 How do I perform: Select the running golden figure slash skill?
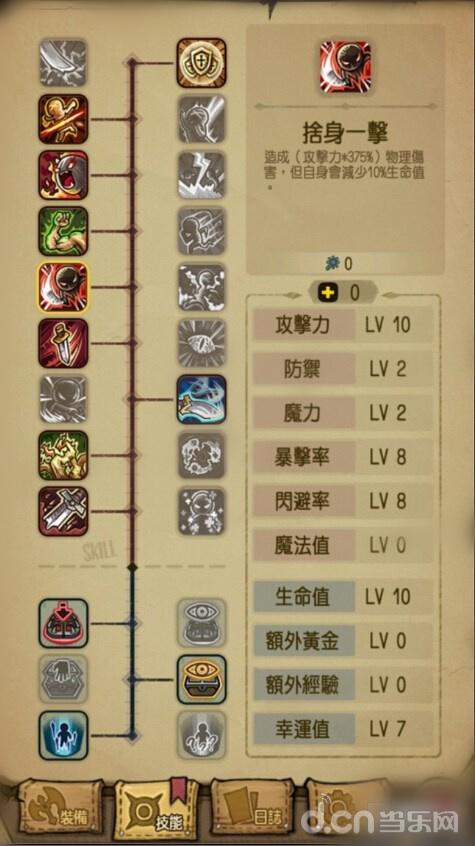coord(63,119)
